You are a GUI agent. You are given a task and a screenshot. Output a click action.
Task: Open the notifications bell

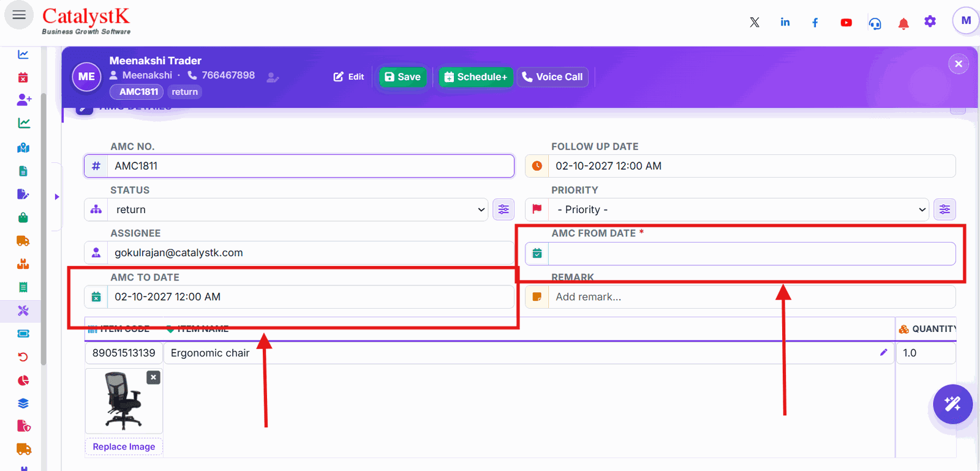pyautogui.click(x=903, y=23)
